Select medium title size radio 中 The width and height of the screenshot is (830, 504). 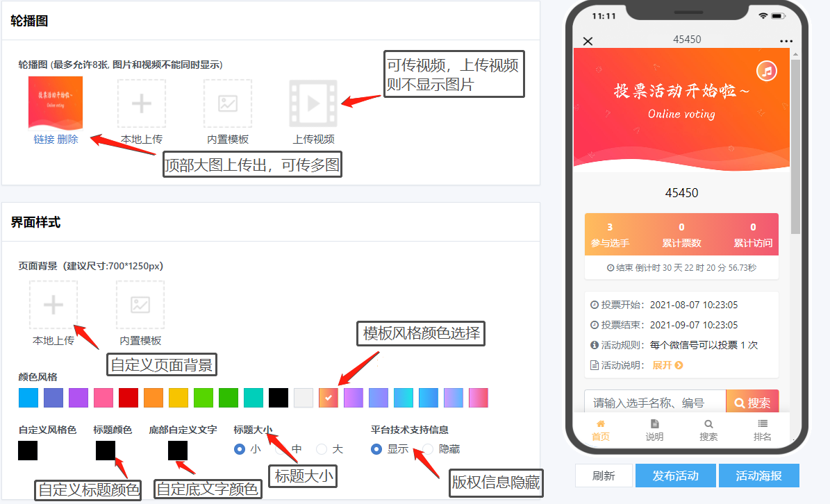pos(281,449)
